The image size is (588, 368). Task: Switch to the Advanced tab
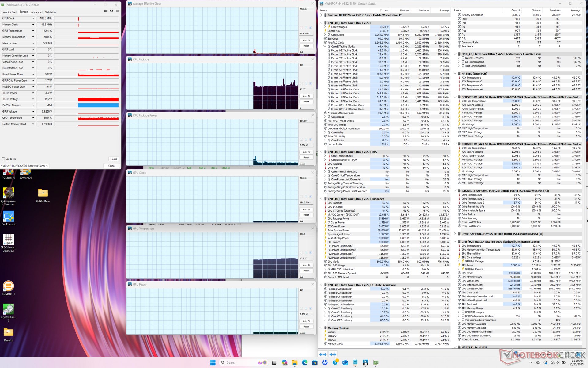point(37,12)
